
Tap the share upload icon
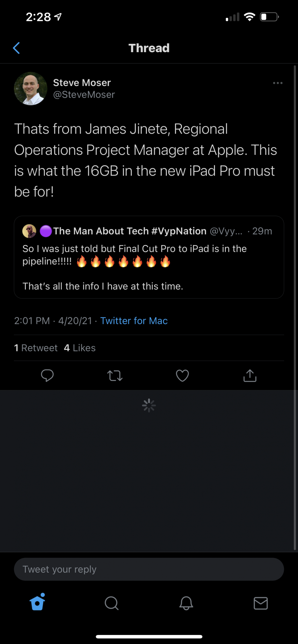point(250,375)
